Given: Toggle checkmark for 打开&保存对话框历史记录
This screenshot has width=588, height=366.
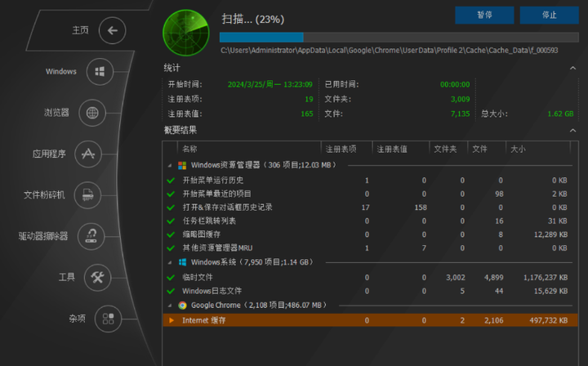Looking at the screenshot, I should click(171, 208).
